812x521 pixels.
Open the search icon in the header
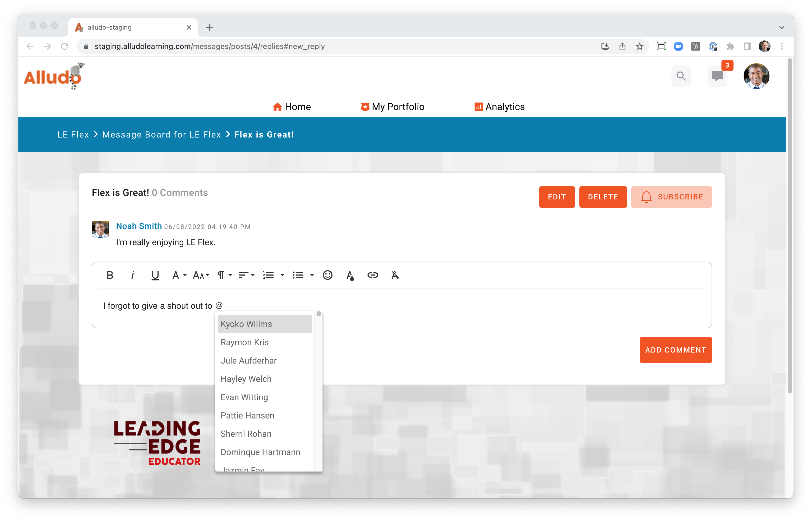(681, 76)
